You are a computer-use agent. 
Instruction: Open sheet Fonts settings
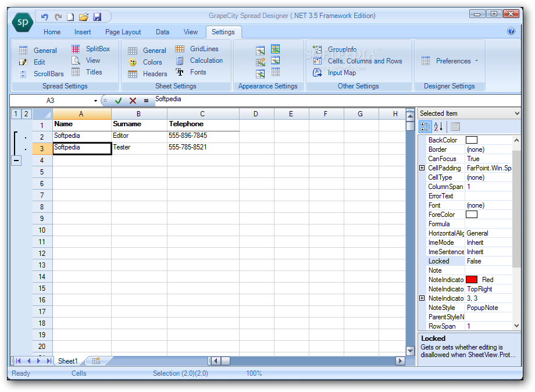191,72
